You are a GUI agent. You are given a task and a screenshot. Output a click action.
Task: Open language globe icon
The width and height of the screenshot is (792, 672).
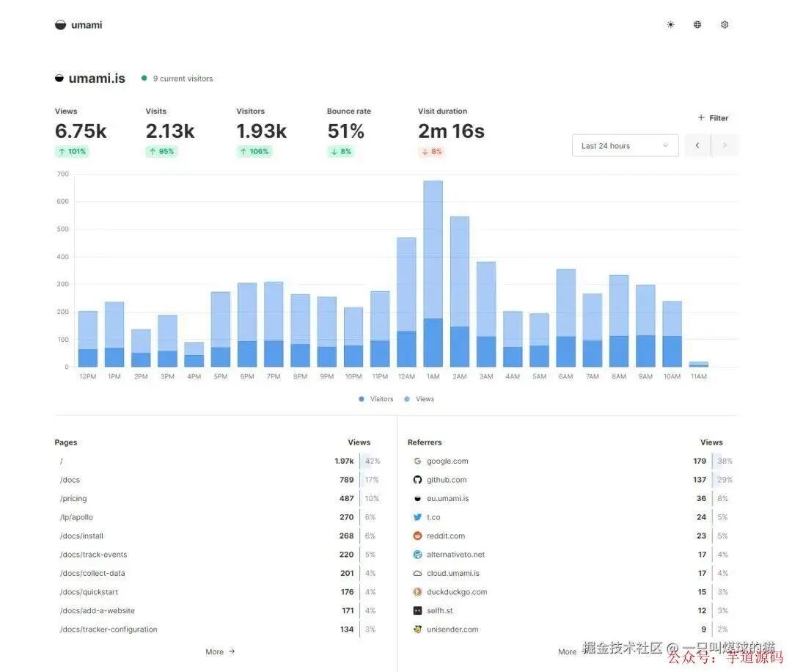[697, 25]
